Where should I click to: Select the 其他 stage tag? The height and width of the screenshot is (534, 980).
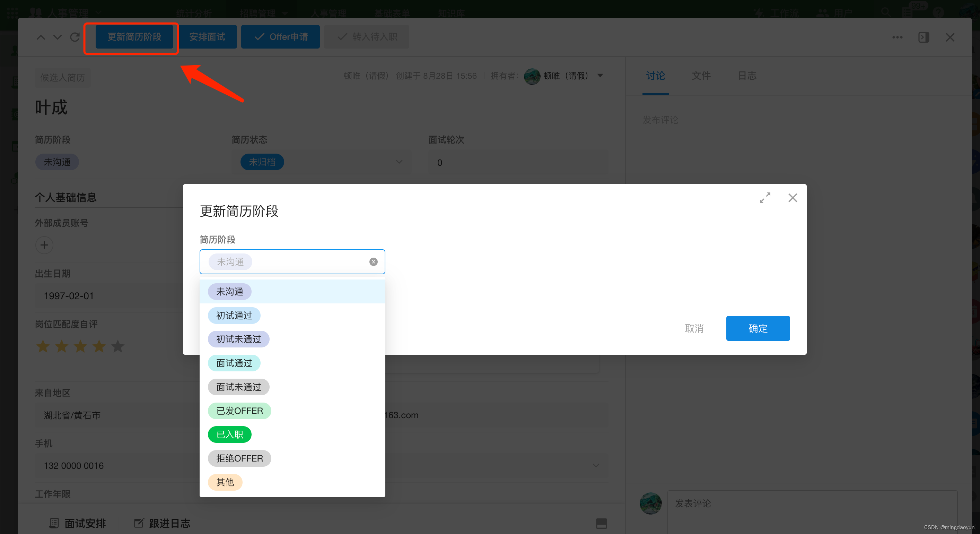pos(225,482)
